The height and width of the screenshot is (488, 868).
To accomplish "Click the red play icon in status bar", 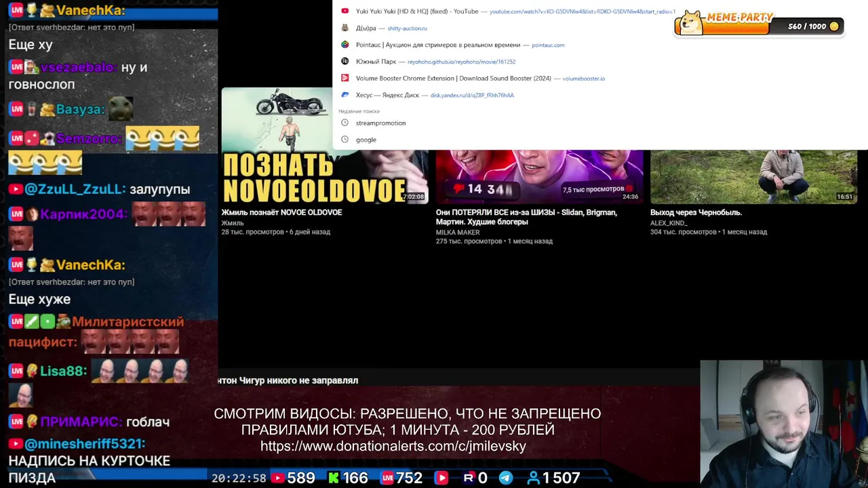I will (x=441, y=478).
